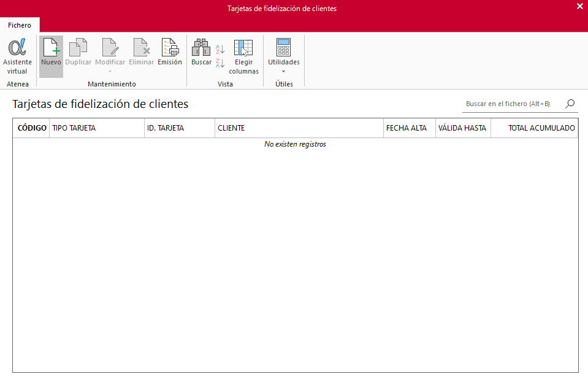Click the Eliminar icon
This screenshot has width=588, height=390.
coord(142,47)
